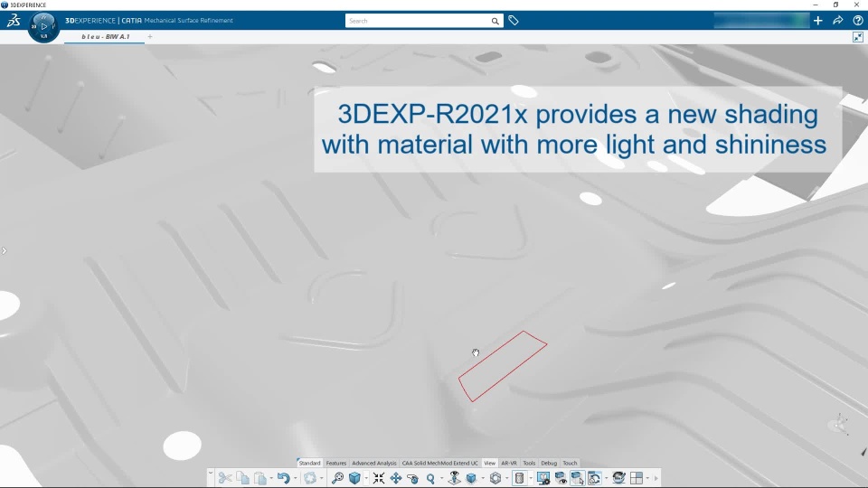The width and height of the screenshot is (868, 488).
Task: Open the Paste dropdown arrow
Action: 271,479
